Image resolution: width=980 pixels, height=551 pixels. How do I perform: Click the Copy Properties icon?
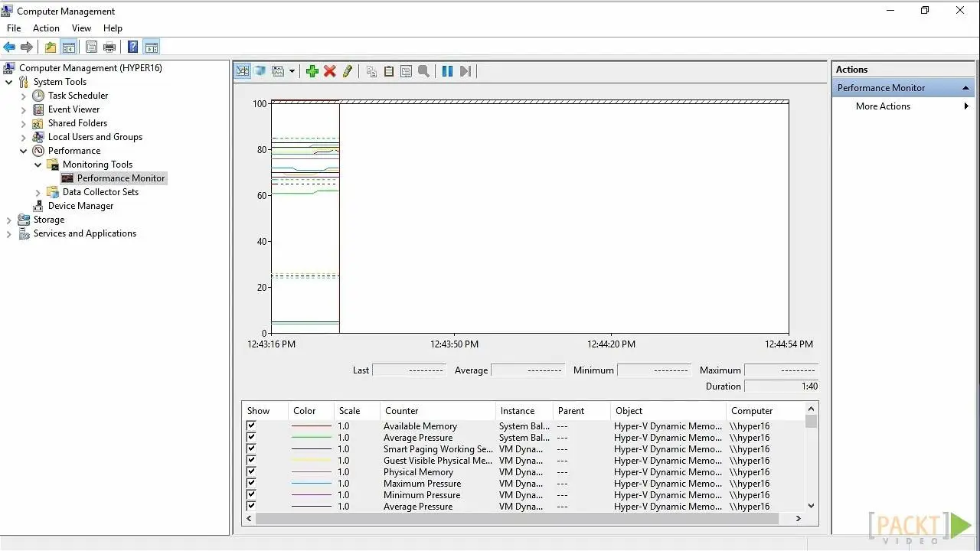tap(371, 71)
